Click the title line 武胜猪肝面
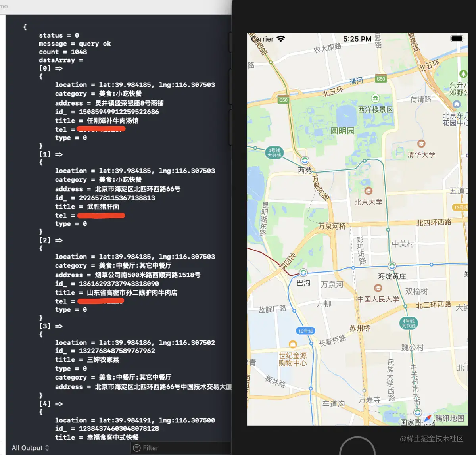The width and height of the screenshot is (476, 455). [x=87, y=207]
